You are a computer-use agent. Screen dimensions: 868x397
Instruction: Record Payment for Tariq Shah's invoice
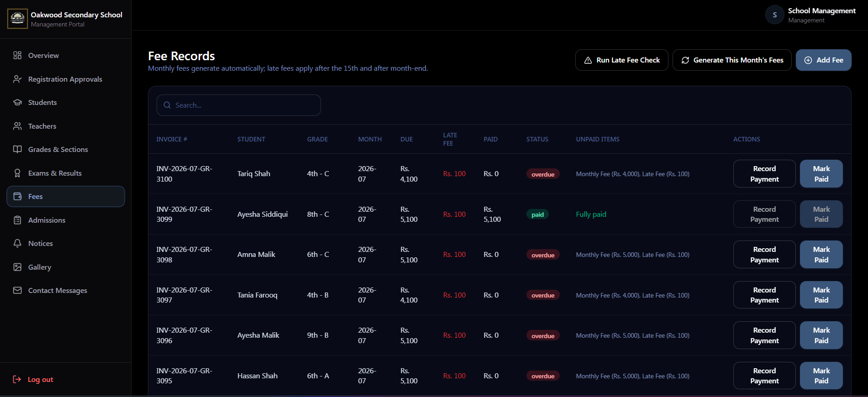[764, 174]
